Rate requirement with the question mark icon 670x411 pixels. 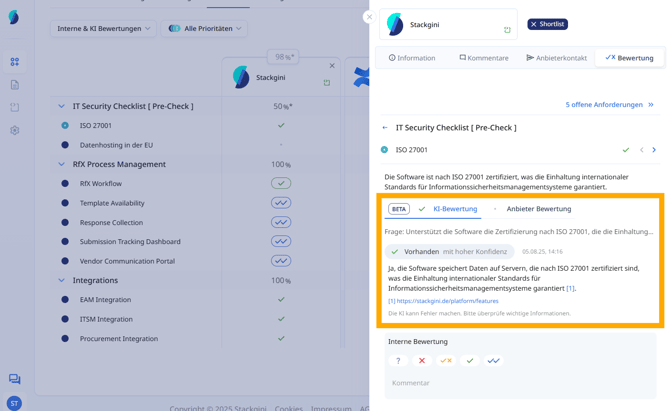(398, 361)
